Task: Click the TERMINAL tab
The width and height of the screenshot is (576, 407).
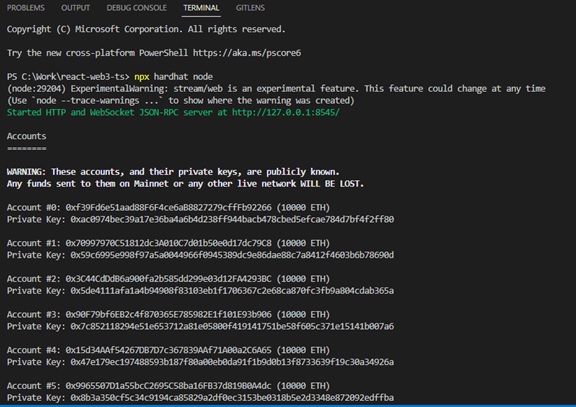Action: click(201, 8)
